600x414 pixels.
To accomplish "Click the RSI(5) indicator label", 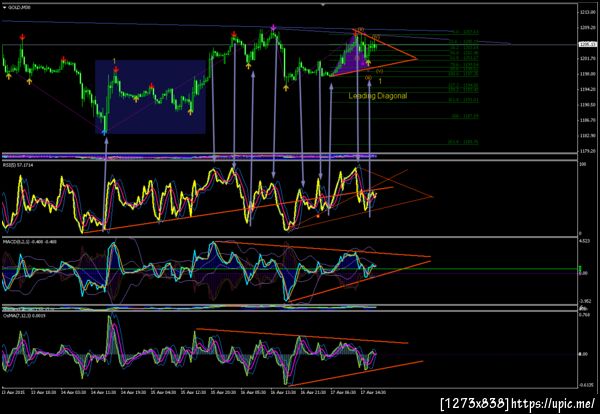I will [16, 164].
